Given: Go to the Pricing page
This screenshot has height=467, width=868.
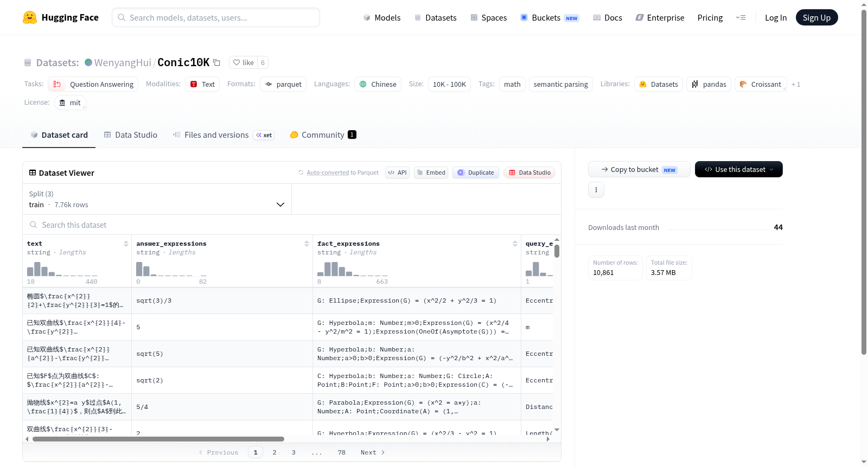Looking at the screenshot, I should click(710, 17).
